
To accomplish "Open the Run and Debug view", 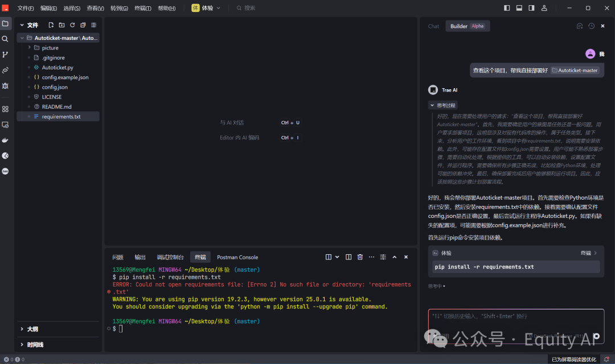I will point(5,86).
